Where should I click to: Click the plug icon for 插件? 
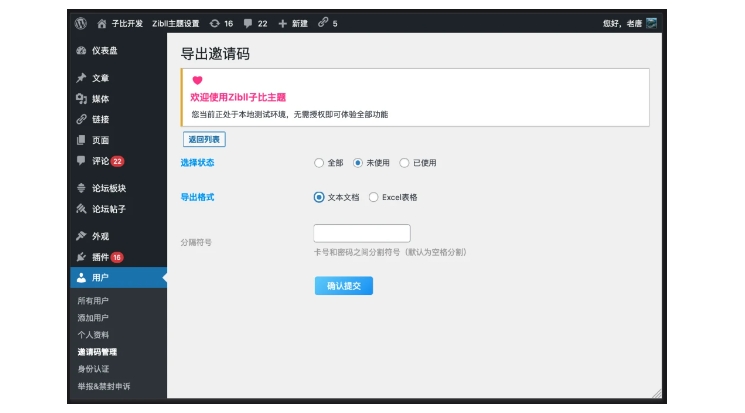[81, 257]
